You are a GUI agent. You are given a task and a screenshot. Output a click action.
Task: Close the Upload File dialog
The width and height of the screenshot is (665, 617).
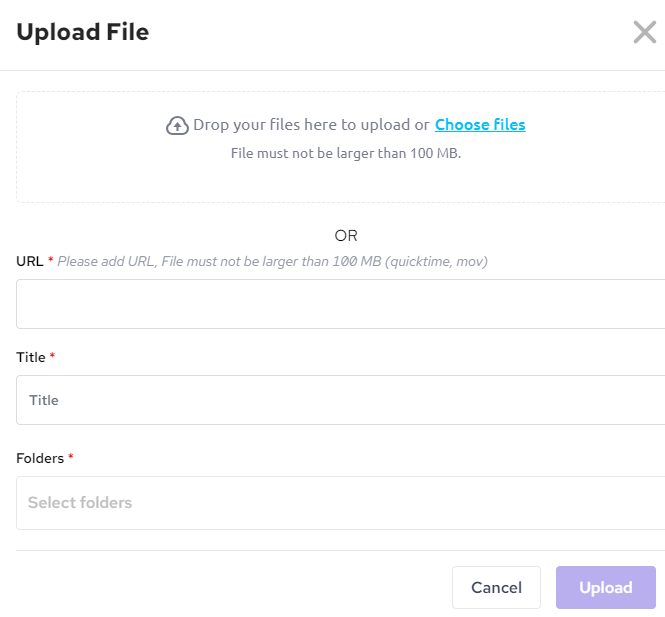644,32
